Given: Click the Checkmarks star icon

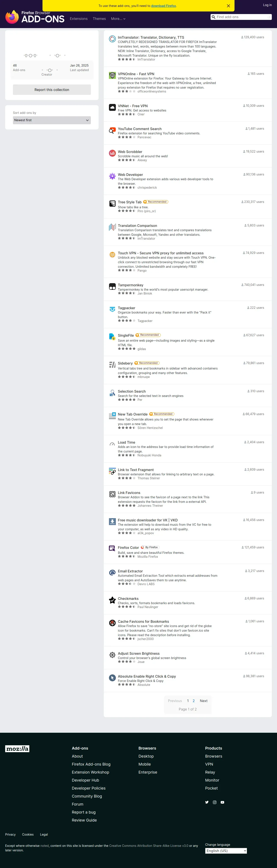Looking at the screenshot, I should pos(112,600).
